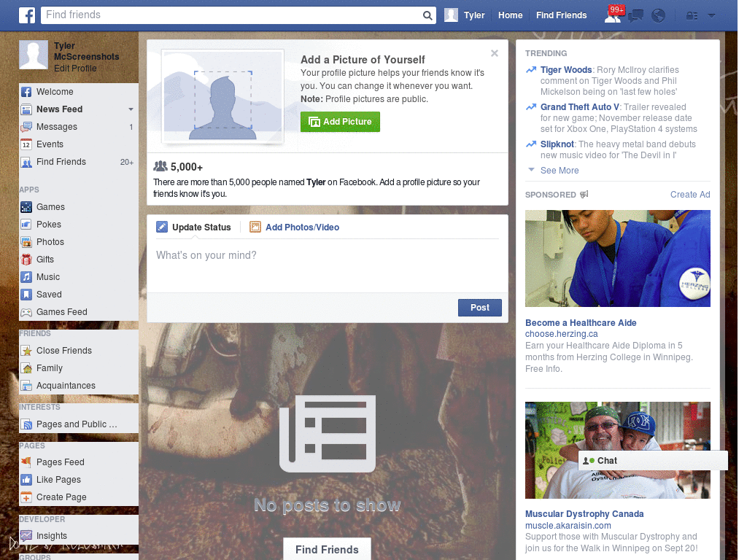
Task: Click the What's on your mind box
Action: click(328, 265)
